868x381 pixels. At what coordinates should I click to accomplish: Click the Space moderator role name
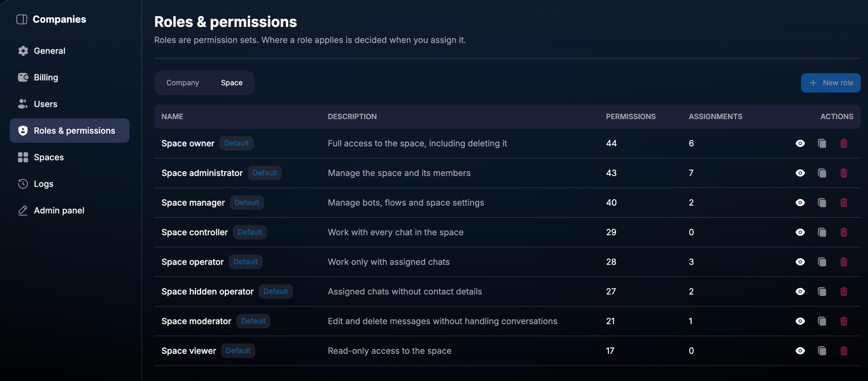196,321
